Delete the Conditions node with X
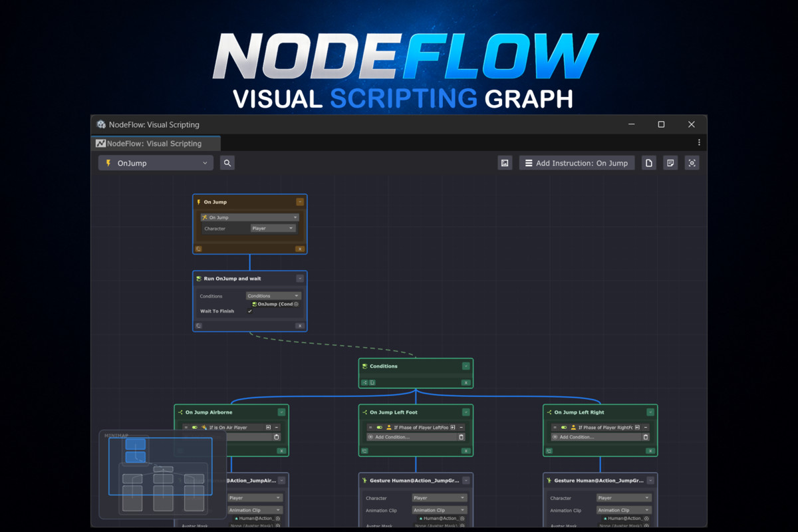Viewport: 798px width, 532px height. coord(466,383)
